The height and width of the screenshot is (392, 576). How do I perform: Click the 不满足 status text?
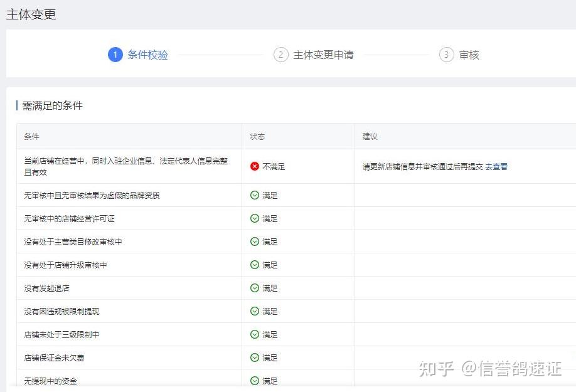274,167
